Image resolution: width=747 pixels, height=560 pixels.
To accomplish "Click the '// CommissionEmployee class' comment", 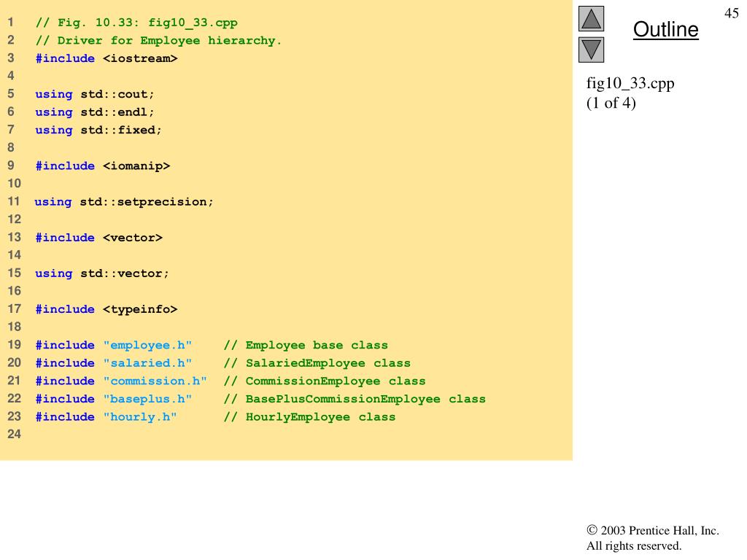I will coord(325,381).
